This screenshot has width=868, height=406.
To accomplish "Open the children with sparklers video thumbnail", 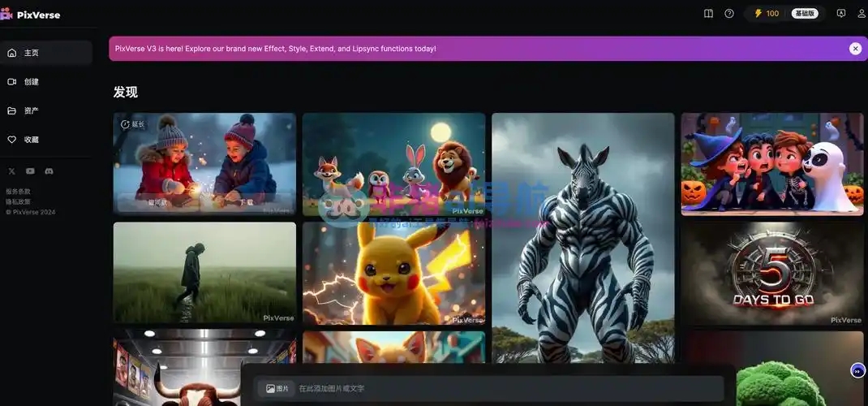I will click(x=204, y=163).
